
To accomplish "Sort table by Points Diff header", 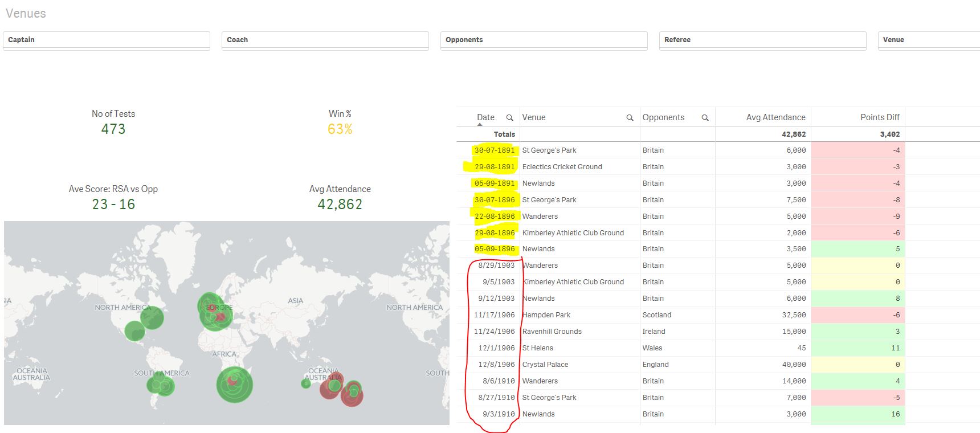I will [880, 117].
